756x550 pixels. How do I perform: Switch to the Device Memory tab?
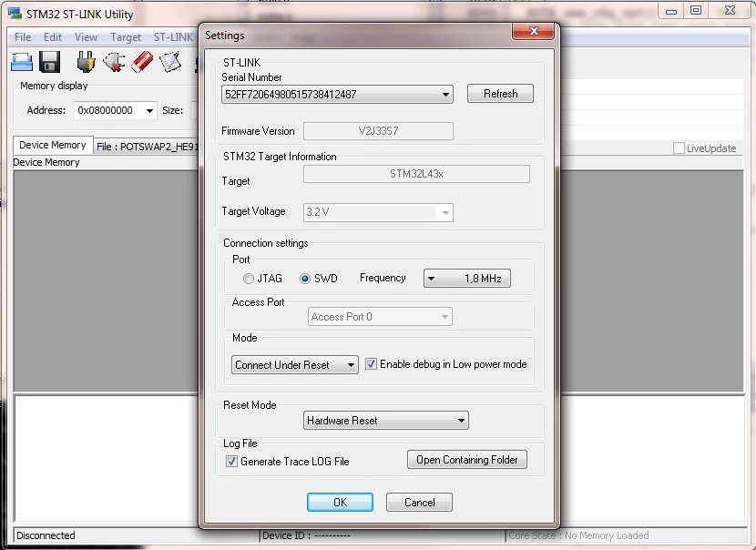53,145
